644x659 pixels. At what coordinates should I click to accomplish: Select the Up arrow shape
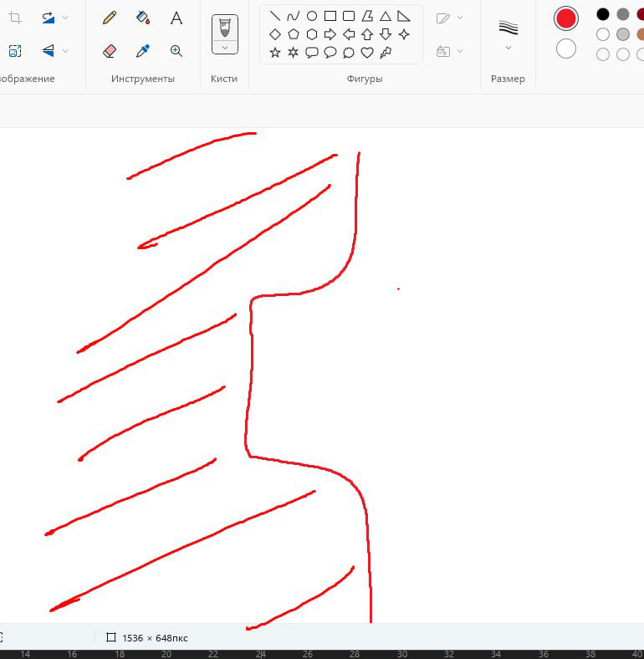[x=367, y=34]
